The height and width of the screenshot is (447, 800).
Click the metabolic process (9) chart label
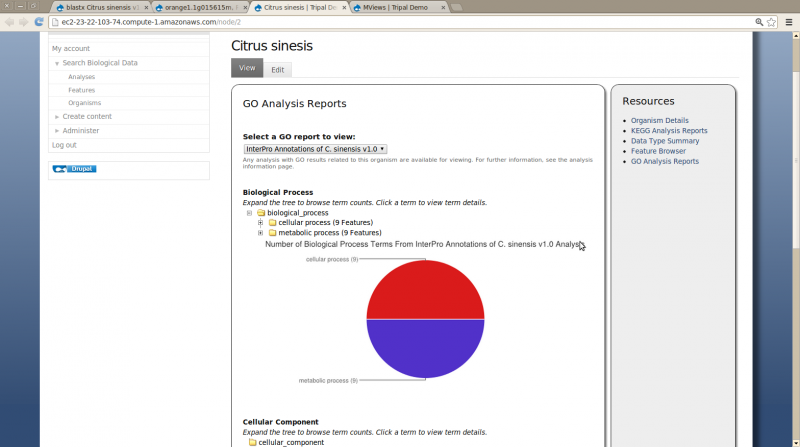coord(328,381)
